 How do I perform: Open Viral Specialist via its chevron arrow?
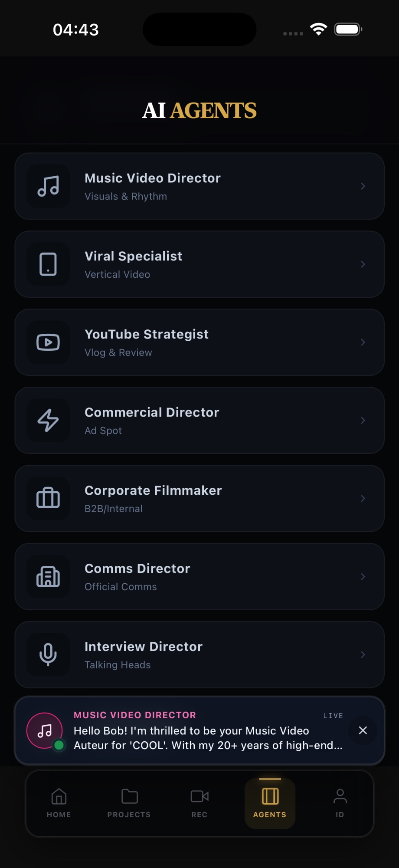pyautogui.click(x=363, y=264)
